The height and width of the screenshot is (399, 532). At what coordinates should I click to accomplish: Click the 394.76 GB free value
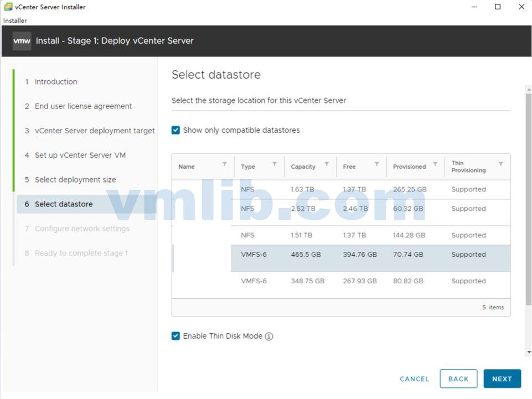coord(360,255)
